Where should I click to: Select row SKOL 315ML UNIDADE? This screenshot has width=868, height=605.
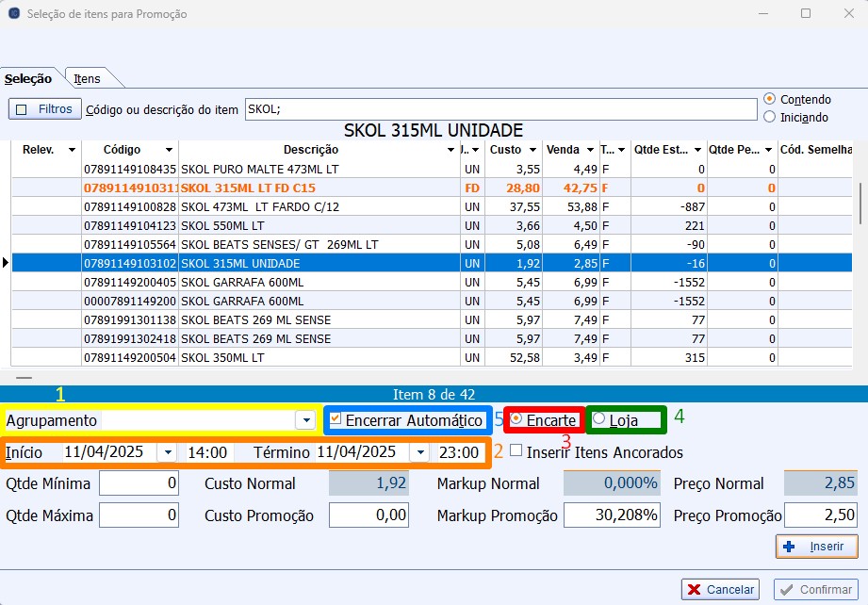coord(432,263)
